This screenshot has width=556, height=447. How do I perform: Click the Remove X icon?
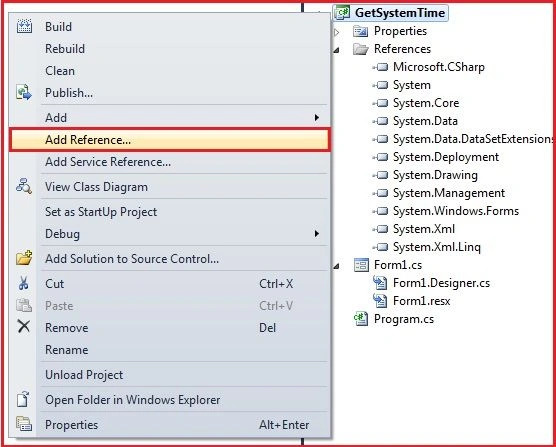pos(24,326)
